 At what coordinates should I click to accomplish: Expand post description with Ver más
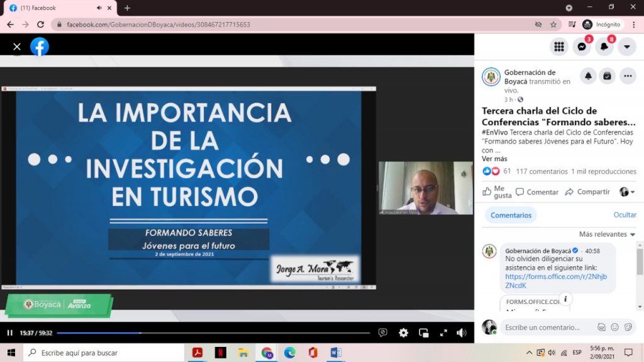[x=494, y=159]
